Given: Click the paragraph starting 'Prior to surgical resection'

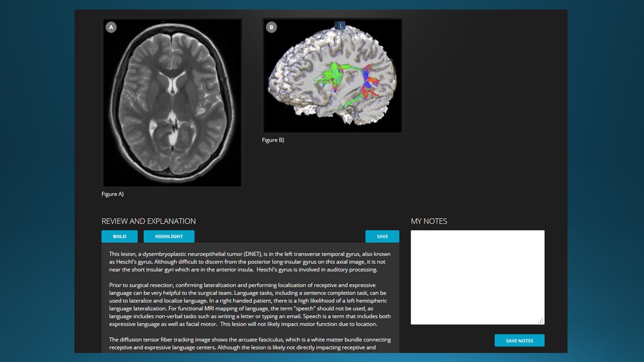Looking at the screenshot, I should pyautogui.click(x=250, y=305).
